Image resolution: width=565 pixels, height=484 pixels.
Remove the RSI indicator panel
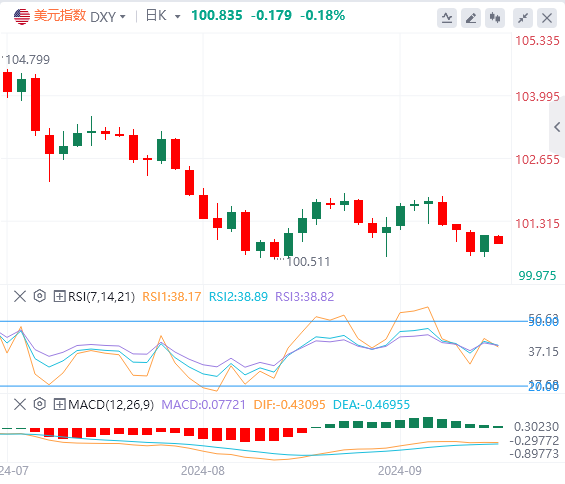point(20,297)
